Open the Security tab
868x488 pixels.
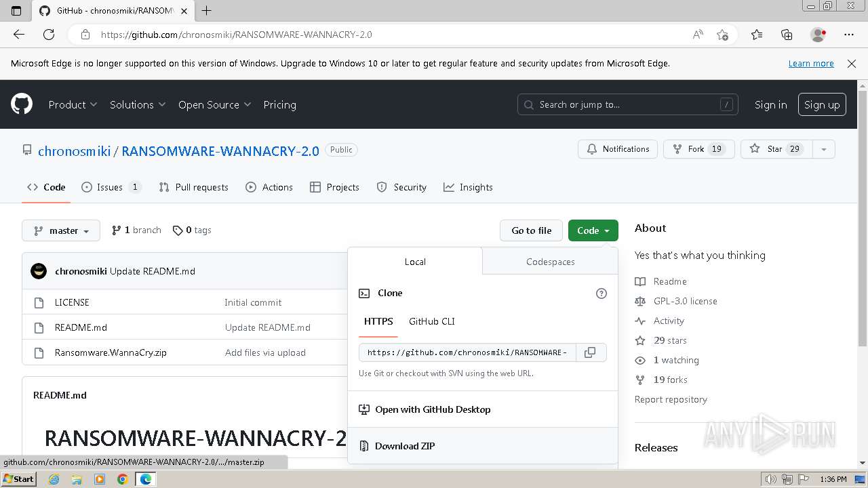click(x=401, y=187)
